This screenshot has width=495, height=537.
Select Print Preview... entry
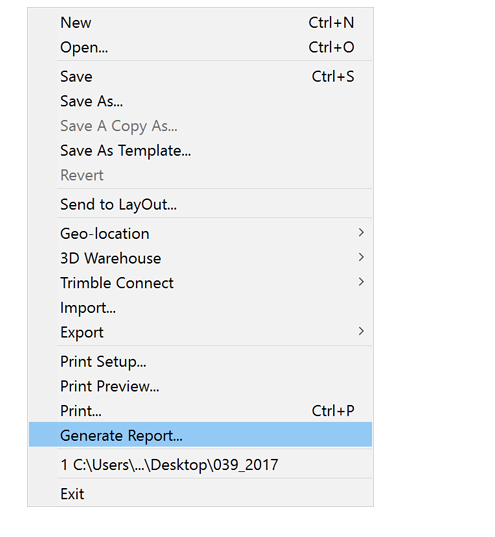point(200,386)
